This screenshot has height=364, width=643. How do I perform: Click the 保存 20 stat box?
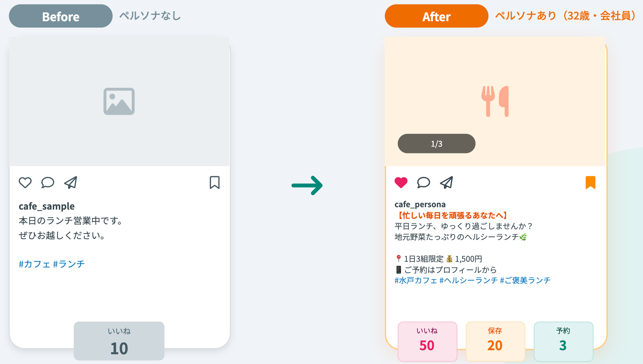pos(495,341)
